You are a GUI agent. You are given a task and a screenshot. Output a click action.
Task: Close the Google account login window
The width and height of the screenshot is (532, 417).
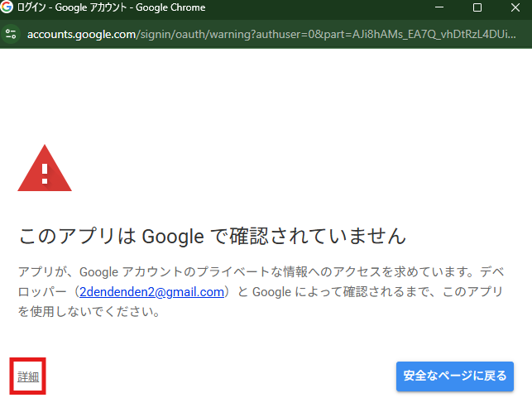click(x=515, y=7)
